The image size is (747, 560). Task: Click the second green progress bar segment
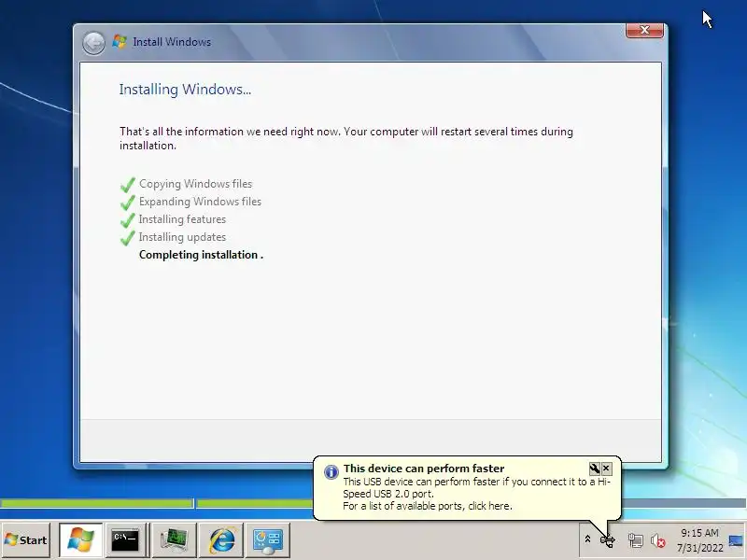(255, 503)
